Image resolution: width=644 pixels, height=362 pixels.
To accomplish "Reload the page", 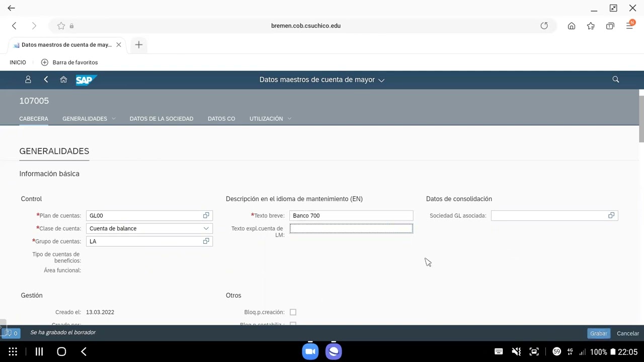I will 544,26.
